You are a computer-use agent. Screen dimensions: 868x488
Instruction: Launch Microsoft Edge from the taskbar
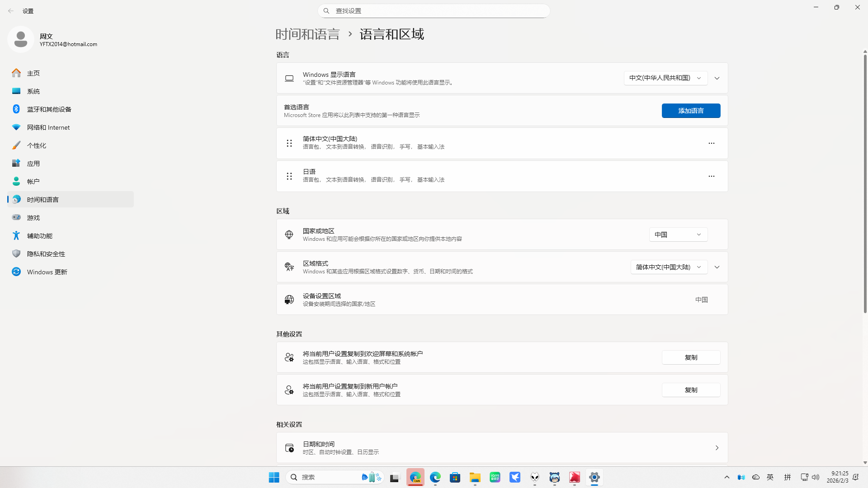point(435,477)
